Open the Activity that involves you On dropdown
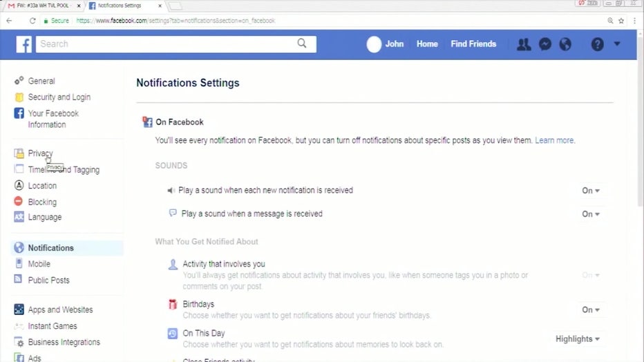 coord(591,275)
